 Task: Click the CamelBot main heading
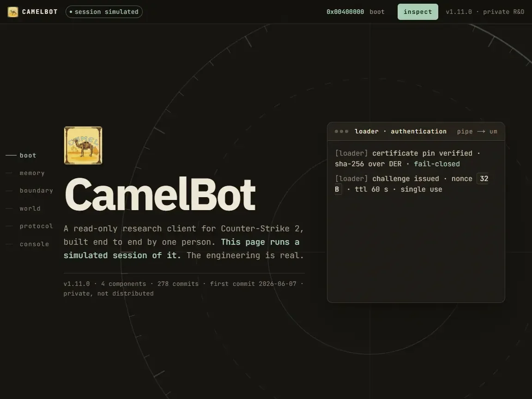click(160, 194)
